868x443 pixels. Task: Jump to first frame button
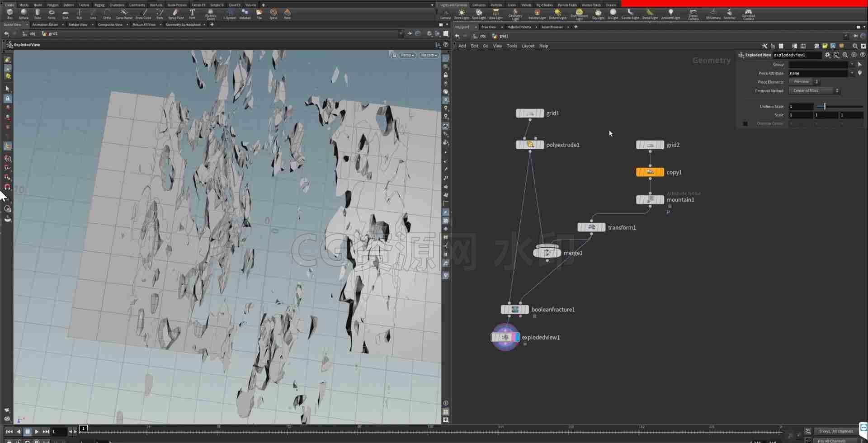click(x=9, y=432)
